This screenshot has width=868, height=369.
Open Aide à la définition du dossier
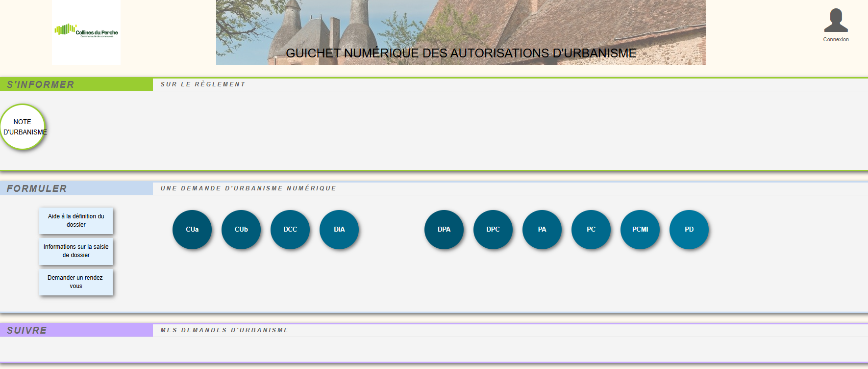[76, 220]
